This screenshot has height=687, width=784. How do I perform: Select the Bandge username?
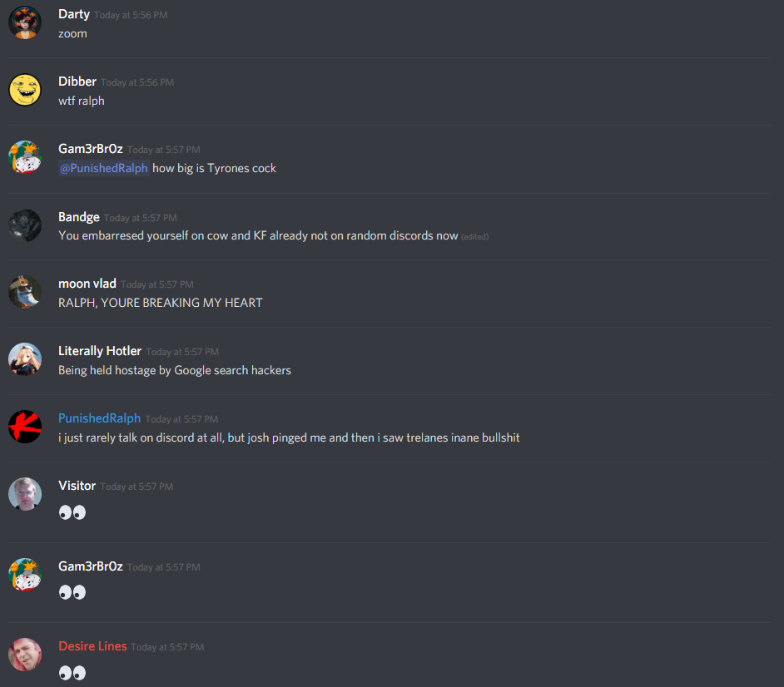click(79, 217)
